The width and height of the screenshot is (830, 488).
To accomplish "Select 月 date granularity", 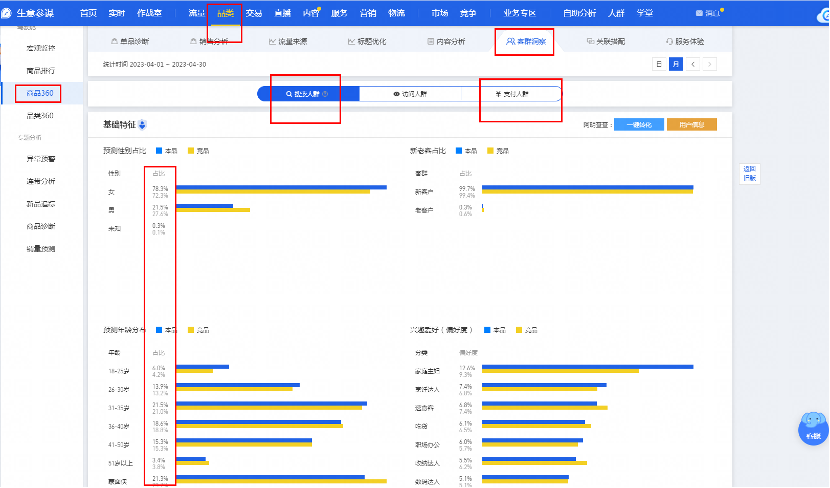I will [675, 64].
